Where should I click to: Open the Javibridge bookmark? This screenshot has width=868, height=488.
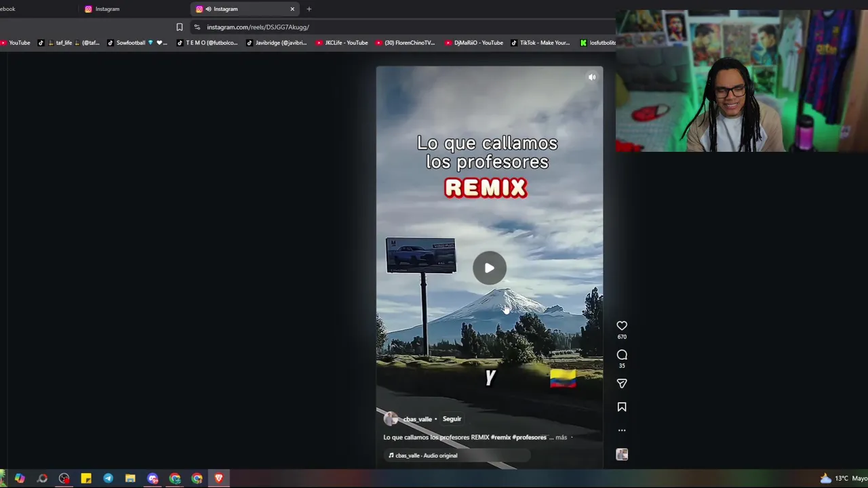click(x=277, y=43)
